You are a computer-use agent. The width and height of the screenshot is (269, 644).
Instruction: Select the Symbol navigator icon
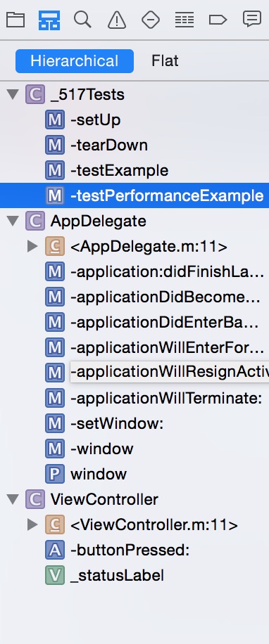49,20
